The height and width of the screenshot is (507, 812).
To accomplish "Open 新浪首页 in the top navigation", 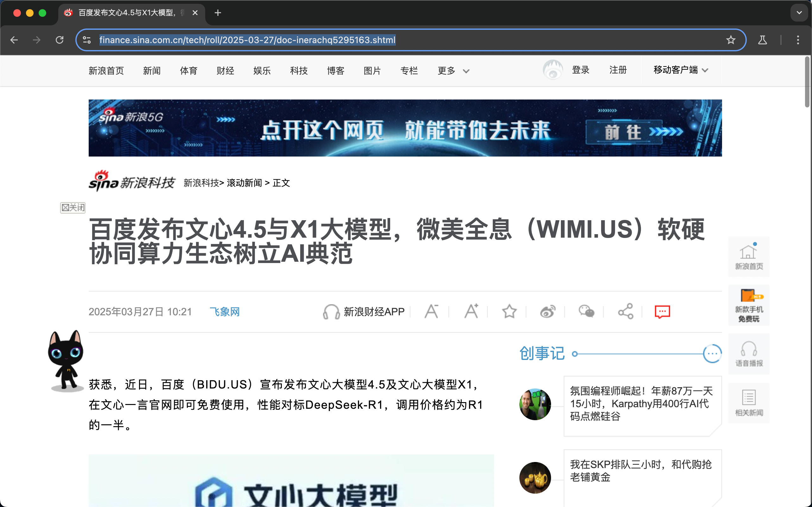I will [106, 71].
